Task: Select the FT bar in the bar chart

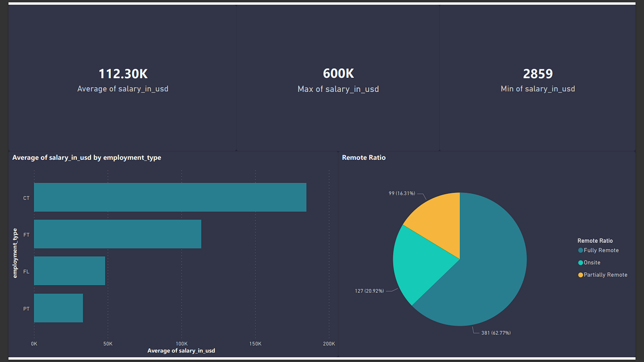Action: (117, 234)
